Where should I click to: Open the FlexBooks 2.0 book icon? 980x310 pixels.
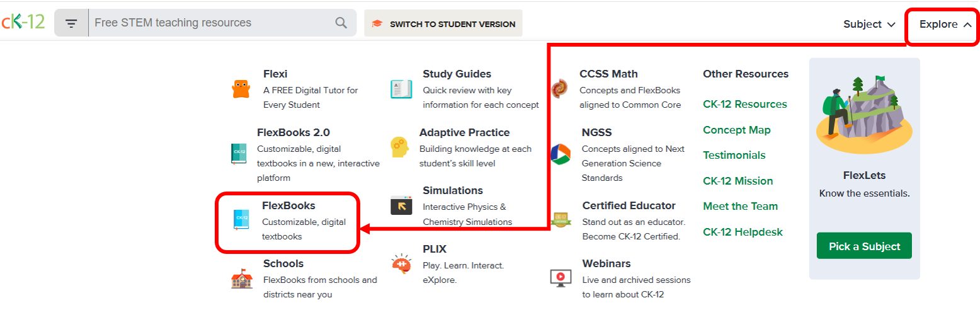pyautogui.click(x=239, y=154)
